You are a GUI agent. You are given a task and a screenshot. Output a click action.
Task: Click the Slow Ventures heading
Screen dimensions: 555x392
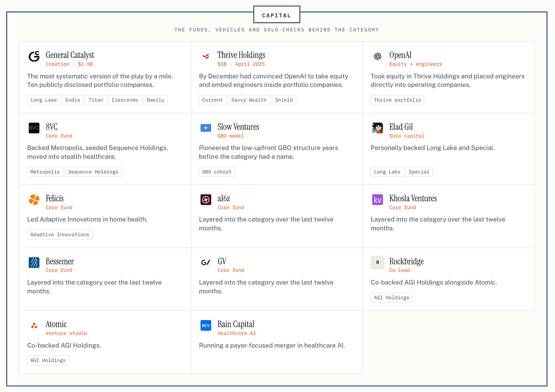tap(238, 126)
